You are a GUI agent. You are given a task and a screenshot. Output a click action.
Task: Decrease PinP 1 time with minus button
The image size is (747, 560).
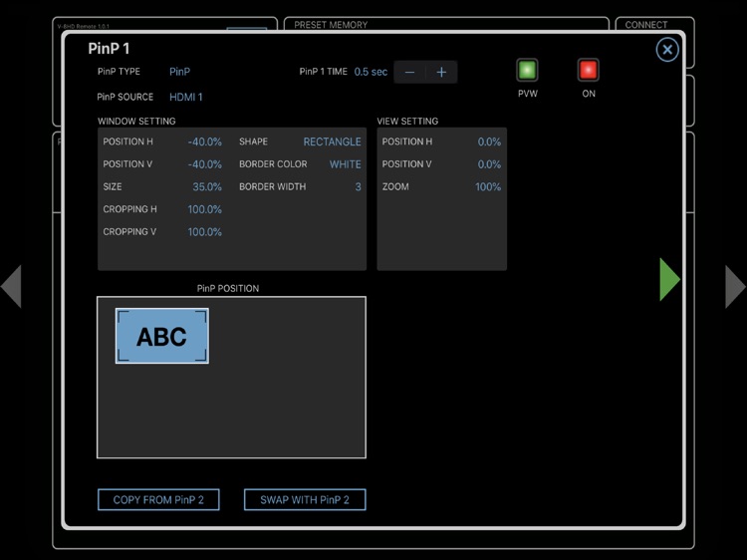409,72
